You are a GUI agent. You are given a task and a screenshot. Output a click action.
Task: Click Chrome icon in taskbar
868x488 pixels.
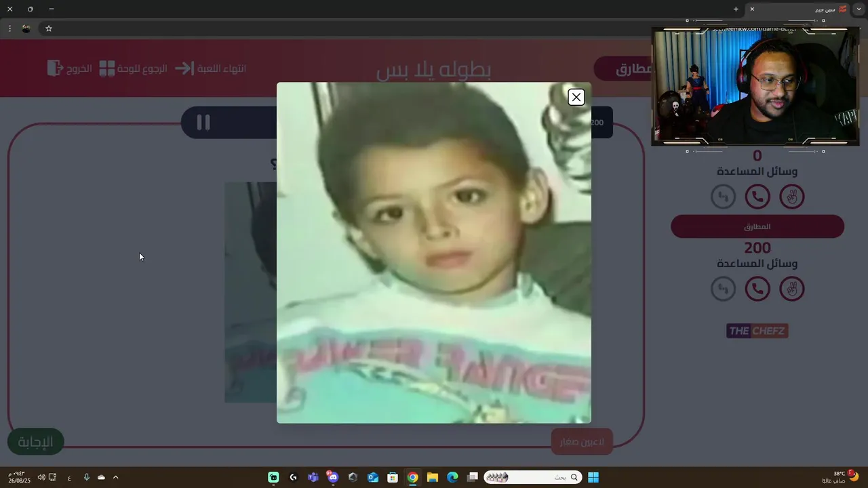[412, 477]
